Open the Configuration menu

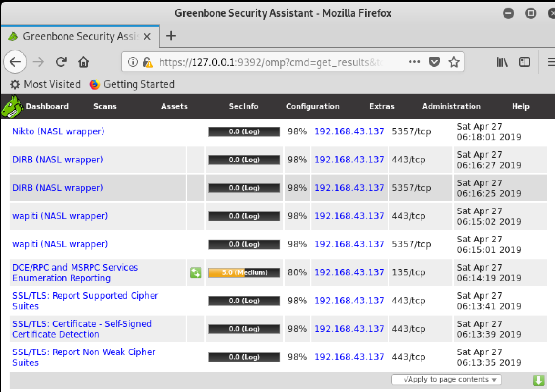point(312,106)
